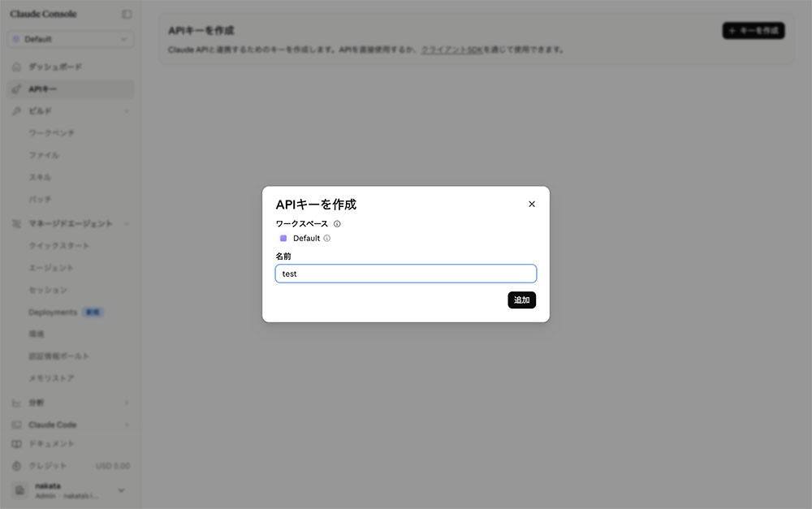Click the Claude Code terminal icon
This screenshot has height=509, width=812.
click(16, 425)
